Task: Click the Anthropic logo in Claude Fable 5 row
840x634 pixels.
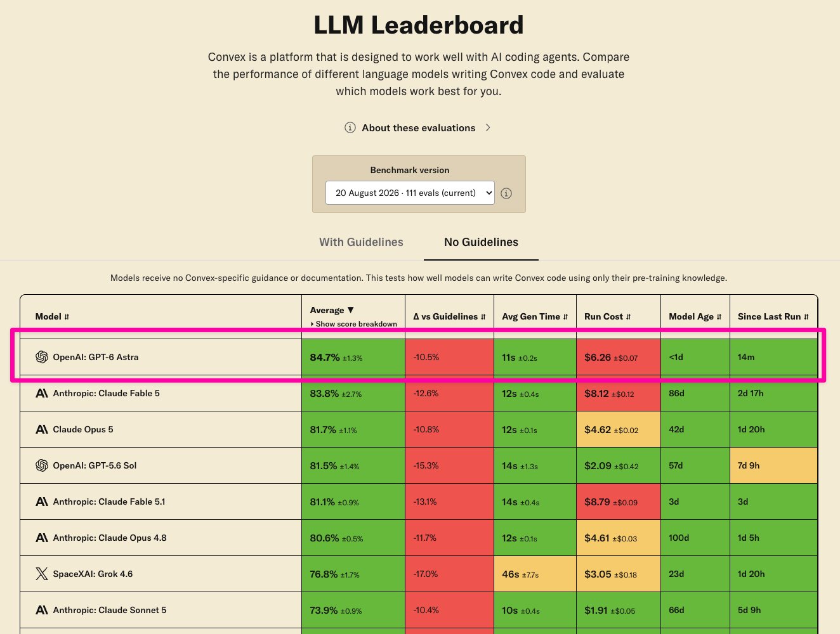Action: (42, 393)
